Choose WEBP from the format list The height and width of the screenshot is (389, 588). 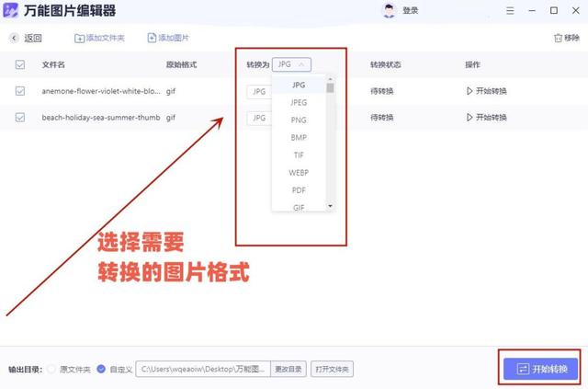tap(299, 173)
